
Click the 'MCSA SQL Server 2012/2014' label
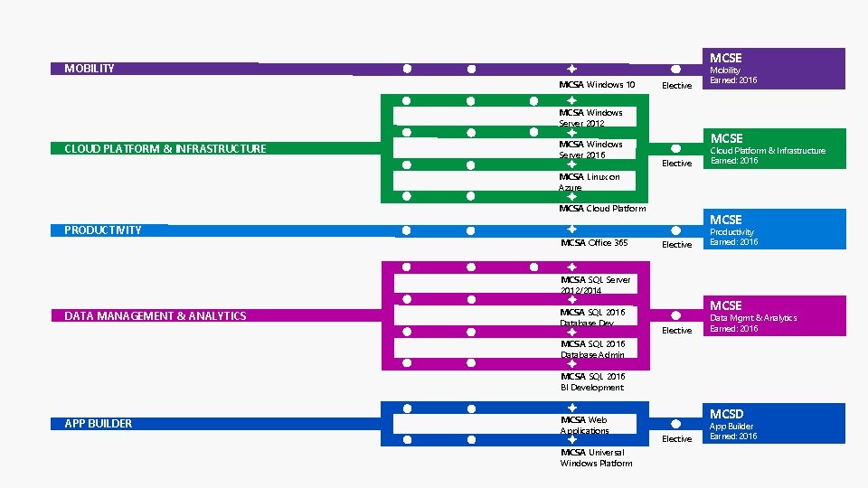(x=595, y=285)
